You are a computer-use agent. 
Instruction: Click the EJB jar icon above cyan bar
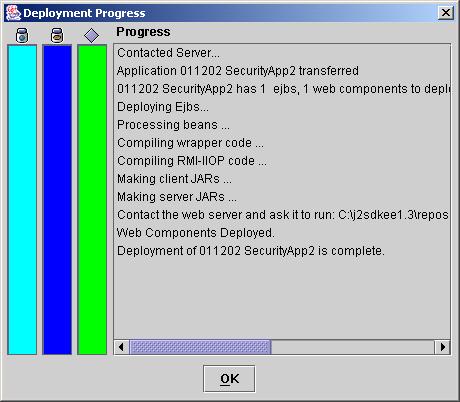22,35
